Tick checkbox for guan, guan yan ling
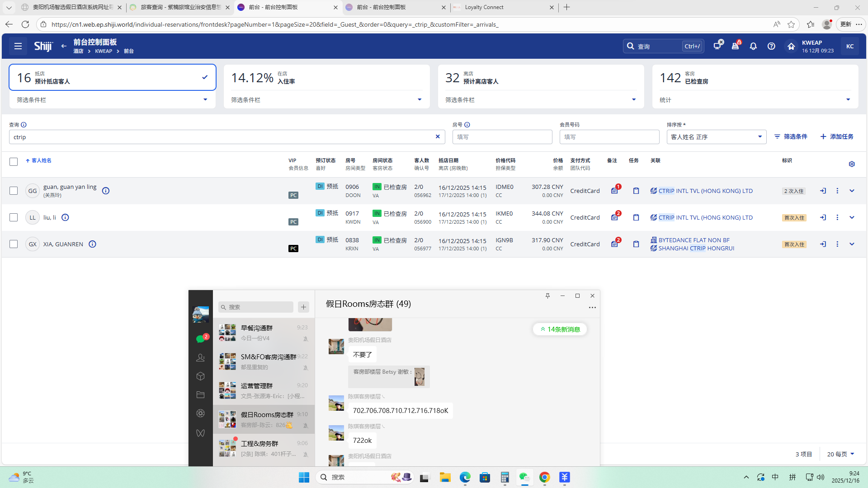This screenshot has height=488, width=868. point(14,191)
